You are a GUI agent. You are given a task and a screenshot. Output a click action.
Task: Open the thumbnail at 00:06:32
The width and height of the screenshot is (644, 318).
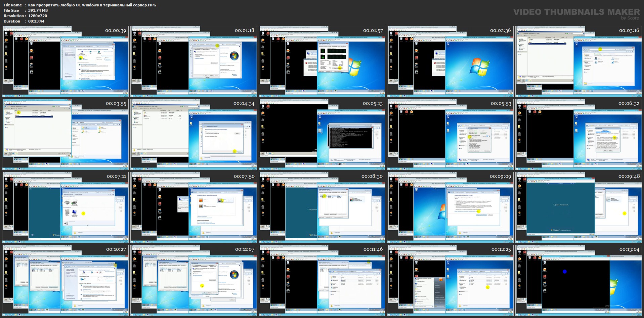tap(579, 134)
